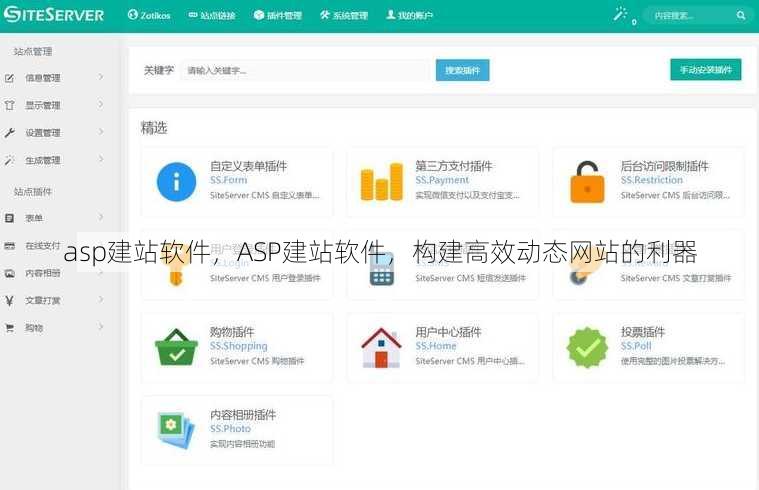Select the 投票插件 title
759x490 pixels.
click(643, 332)
